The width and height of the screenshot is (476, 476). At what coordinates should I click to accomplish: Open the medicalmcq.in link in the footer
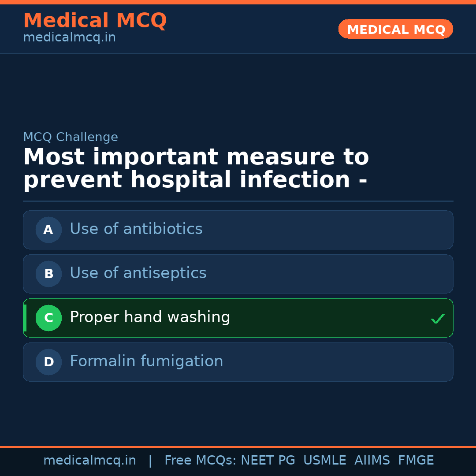click(x=89, y=461)
